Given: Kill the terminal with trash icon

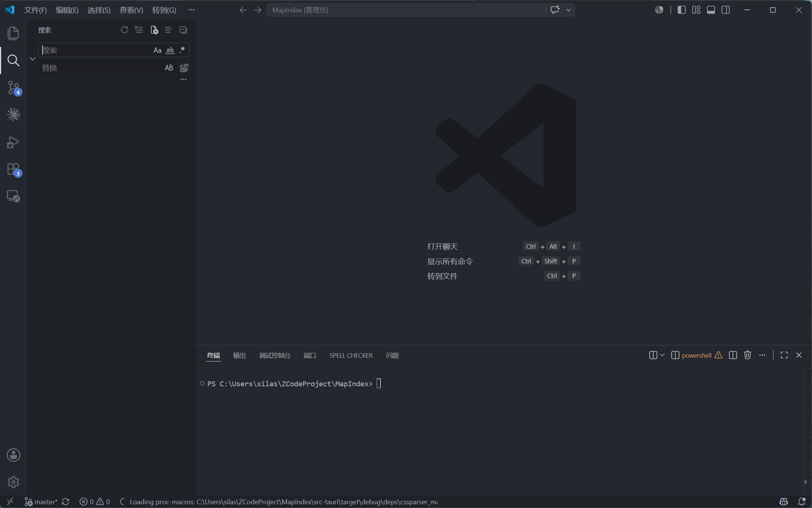Looking at the screenshot, I should [x=747, y=355].
